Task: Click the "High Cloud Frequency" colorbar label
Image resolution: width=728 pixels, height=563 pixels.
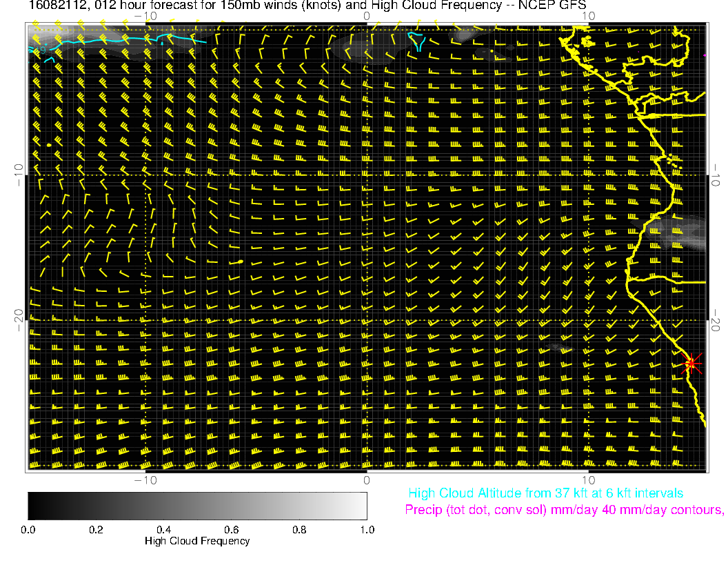Action: pyautogui.click(x=197, y=541)
